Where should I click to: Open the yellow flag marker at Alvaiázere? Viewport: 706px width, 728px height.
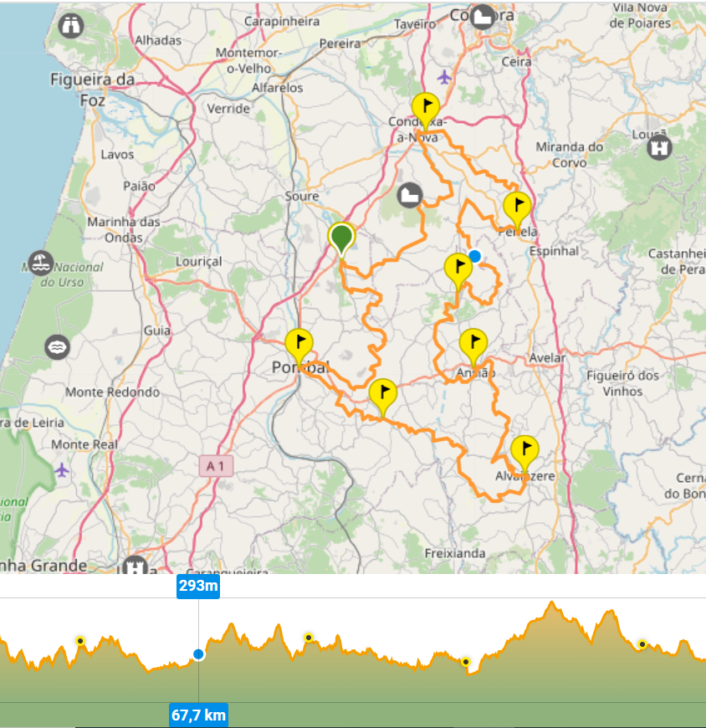pyautogui.click(x=524, y=451)
